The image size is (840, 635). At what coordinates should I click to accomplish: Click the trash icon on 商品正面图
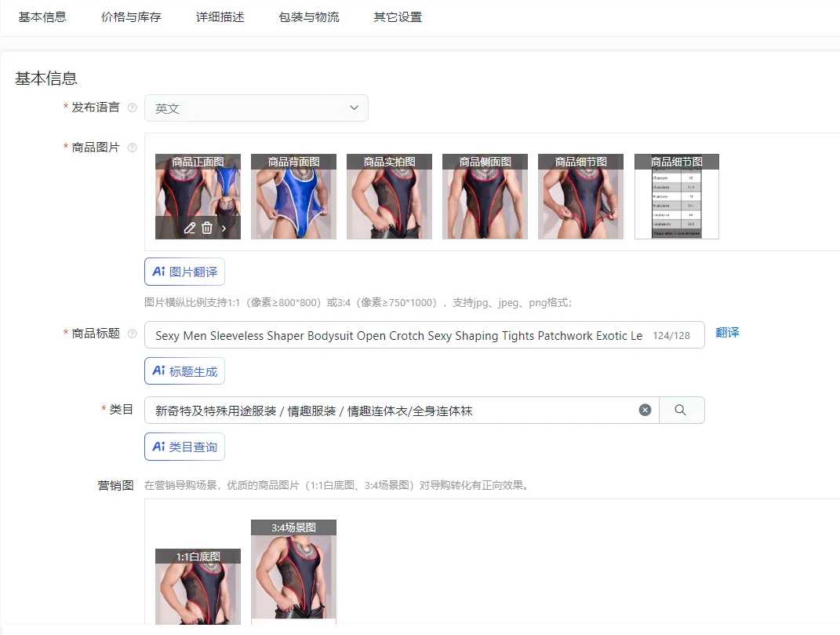(x=207, y=228)
